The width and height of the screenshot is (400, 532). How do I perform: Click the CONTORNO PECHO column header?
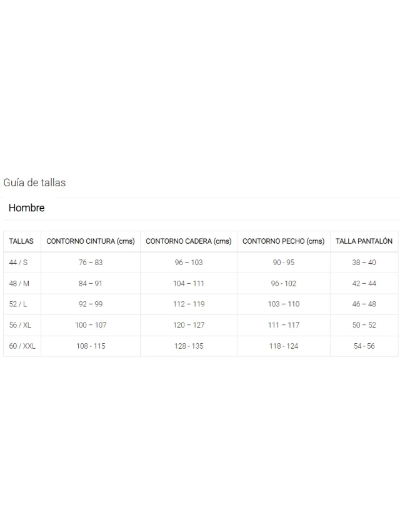284,241
